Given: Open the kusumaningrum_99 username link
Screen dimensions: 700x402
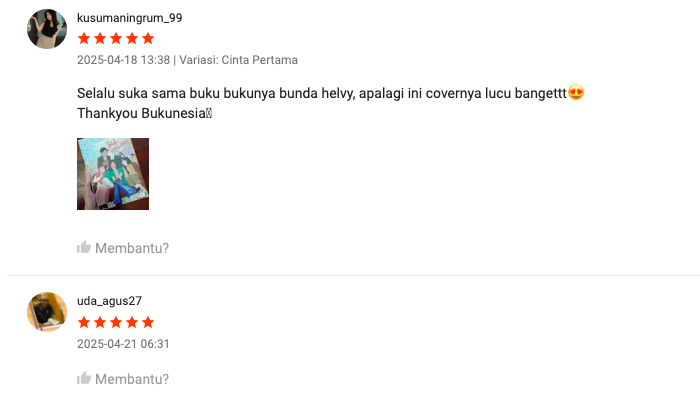Looking at the screenshot, I should 129,18.
